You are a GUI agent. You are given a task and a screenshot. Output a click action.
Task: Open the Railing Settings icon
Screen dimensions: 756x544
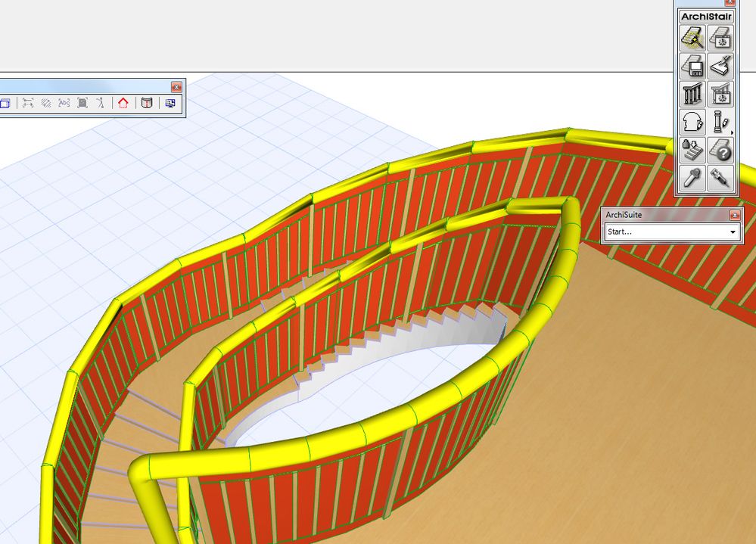click(721, 93)
